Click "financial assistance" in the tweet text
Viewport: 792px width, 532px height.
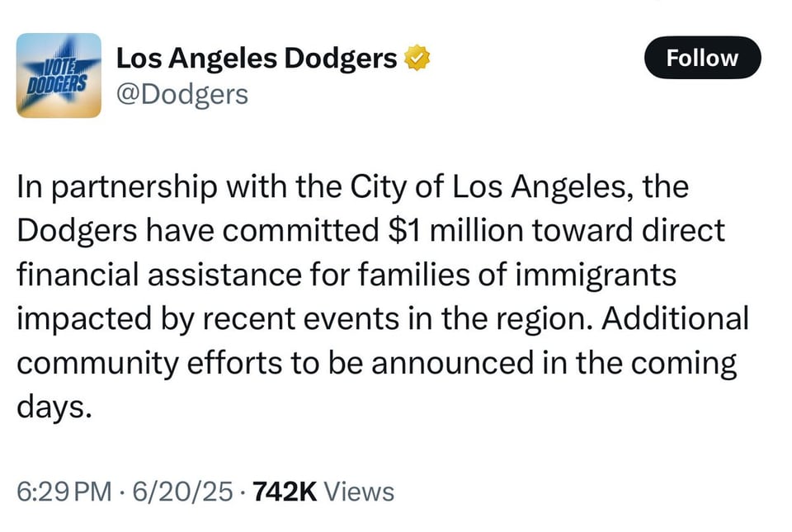140,275
